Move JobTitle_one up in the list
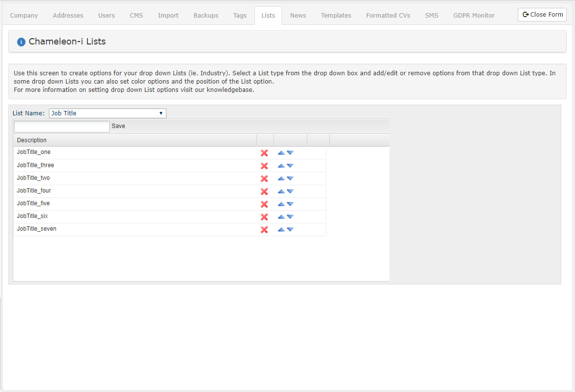575x392 pixels. pyautogui.click(x=281, y=153)
